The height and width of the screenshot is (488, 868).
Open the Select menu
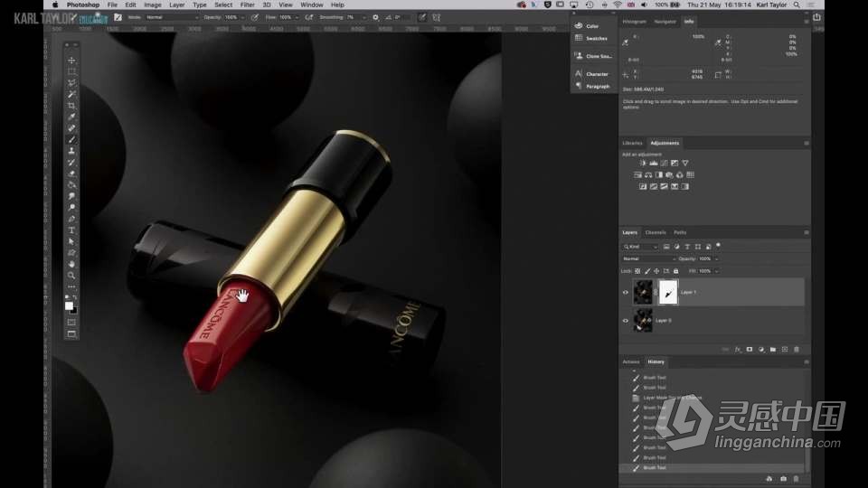pos(223,5)
